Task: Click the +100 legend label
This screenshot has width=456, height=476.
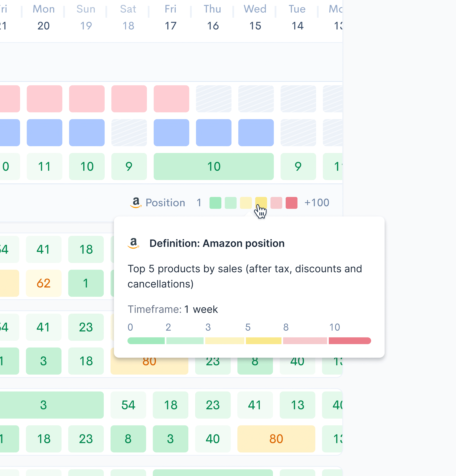Action: [x=317, y=203]
